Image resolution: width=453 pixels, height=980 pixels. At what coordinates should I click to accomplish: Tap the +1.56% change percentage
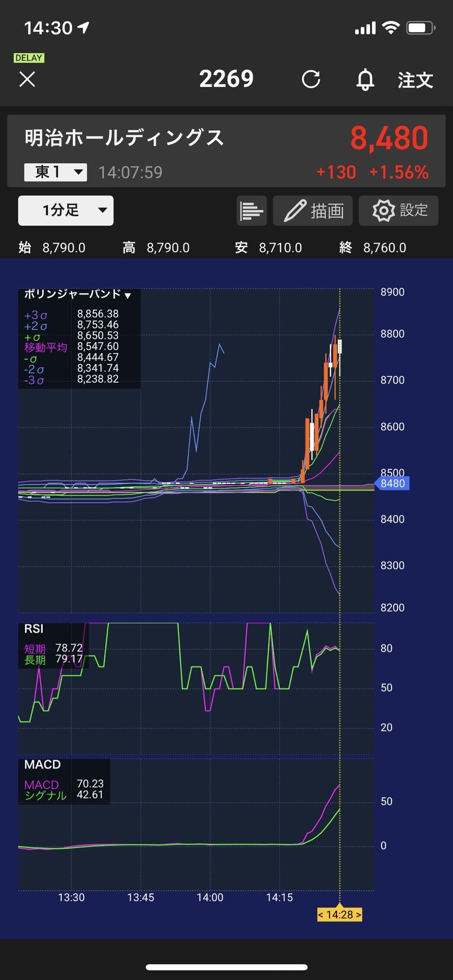(x=398, y=172)
